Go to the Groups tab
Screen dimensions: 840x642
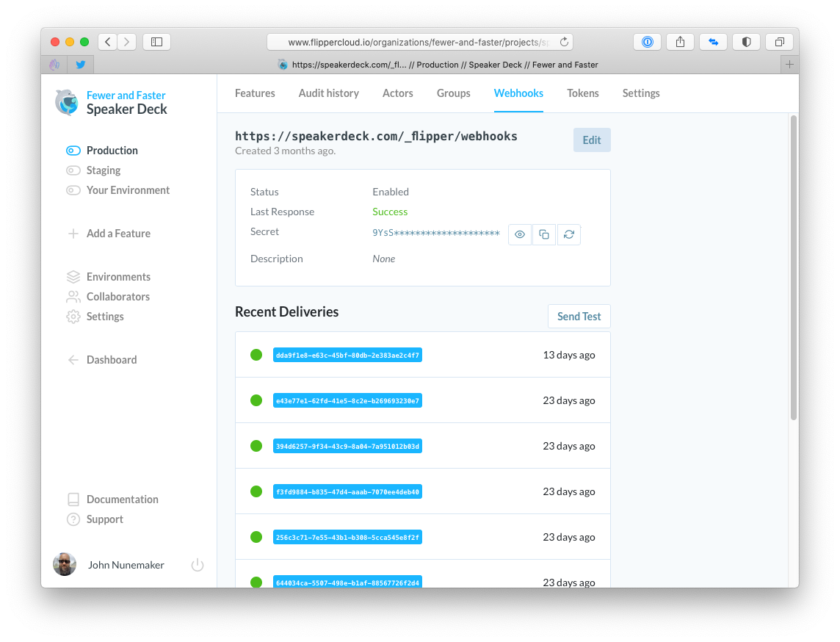(x=454, y=93)
